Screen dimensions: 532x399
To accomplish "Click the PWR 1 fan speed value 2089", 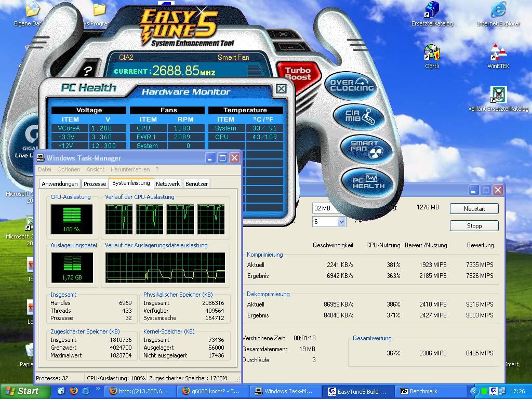I will pos(182,137).
